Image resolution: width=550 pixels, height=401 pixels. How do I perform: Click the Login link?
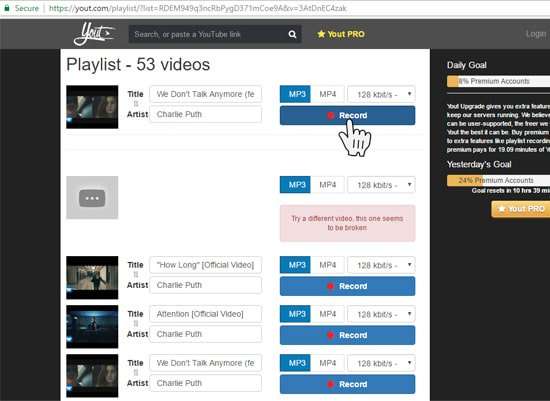(536, 34)
